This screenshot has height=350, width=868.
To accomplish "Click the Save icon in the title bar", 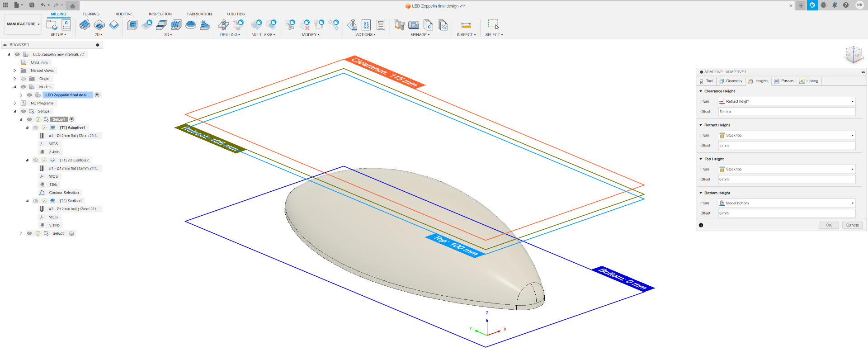I will (32, 5).
